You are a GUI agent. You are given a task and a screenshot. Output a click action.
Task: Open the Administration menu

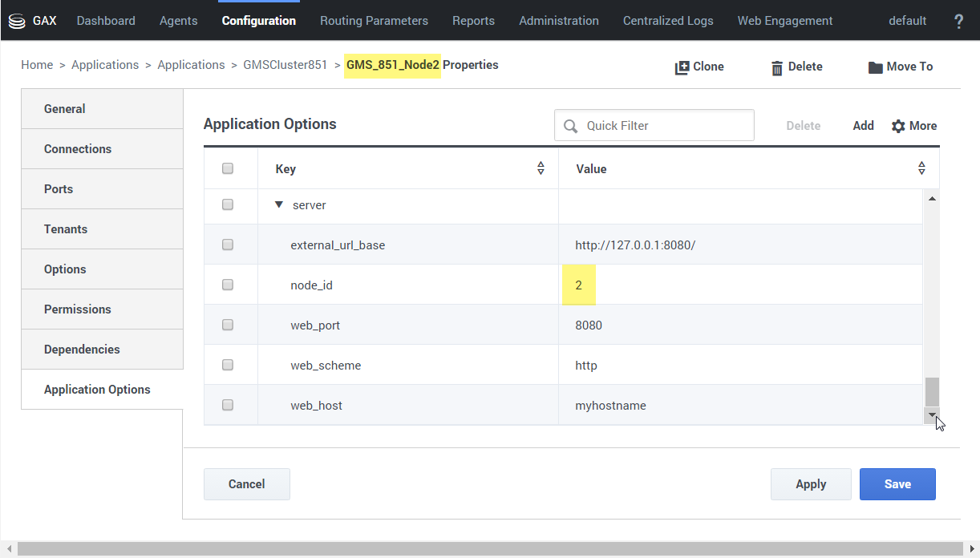pyautogui.click(x=559, y=21)
